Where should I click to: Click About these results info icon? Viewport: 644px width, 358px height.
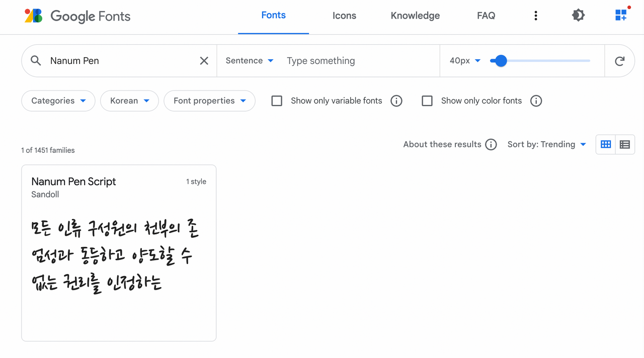491,145
